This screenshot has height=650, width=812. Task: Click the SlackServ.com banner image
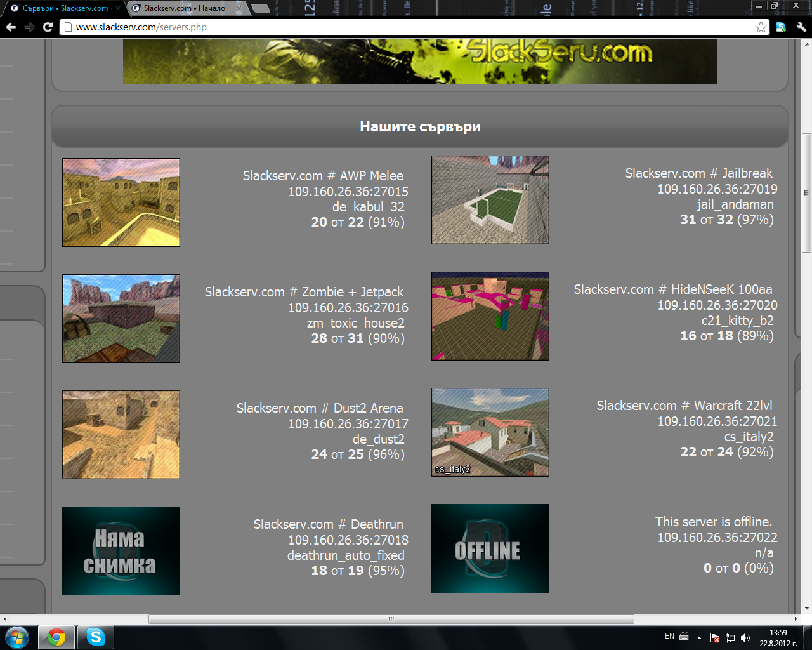(419, 61)
